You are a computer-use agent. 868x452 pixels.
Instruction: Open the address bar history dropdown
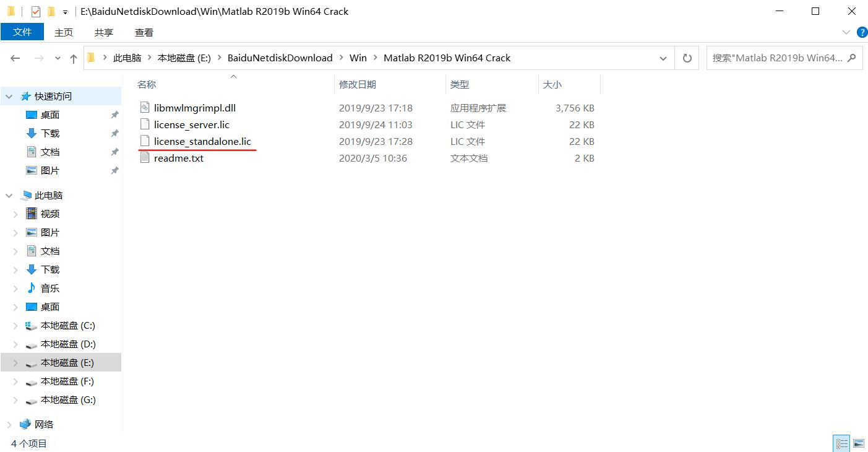664,58
